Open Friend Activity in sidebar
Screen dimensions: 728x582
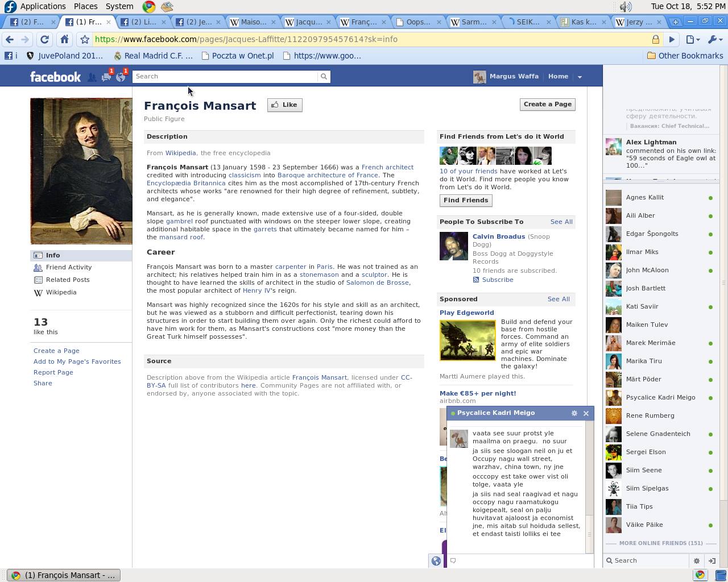[68, 267]
